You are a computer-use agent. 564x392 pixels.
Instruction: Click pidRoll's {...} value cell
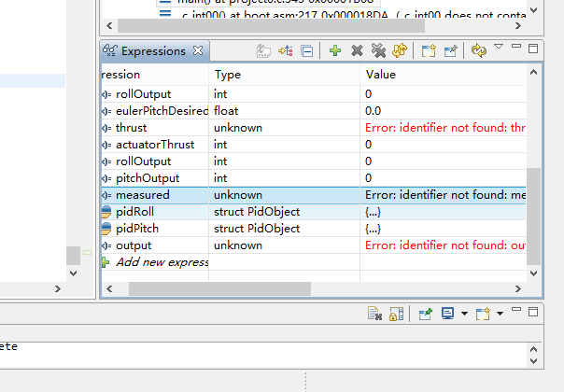tap(443, 212)
